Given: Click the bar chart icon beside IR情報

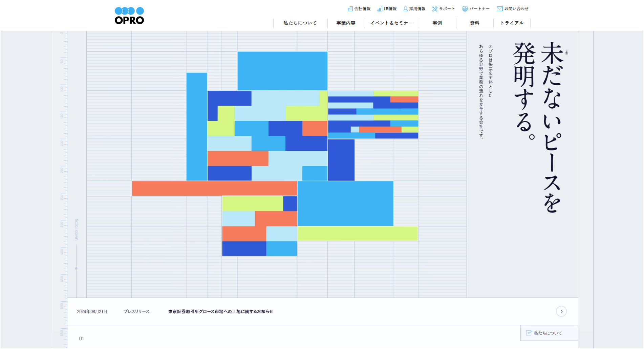Looking at the screenshot, I should pos(380,9).
